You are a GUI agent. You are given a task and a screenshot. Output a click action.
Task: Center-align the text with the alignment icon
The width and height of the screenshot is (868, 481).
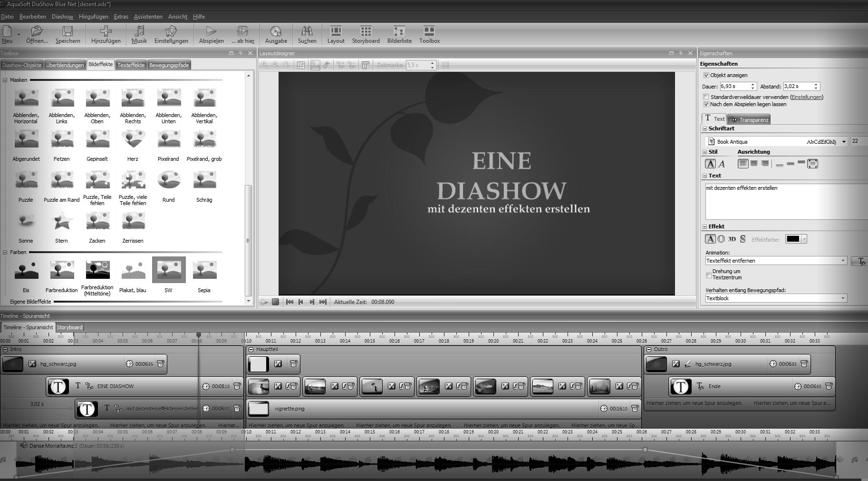pyautogui.click(x=754, y=164)
